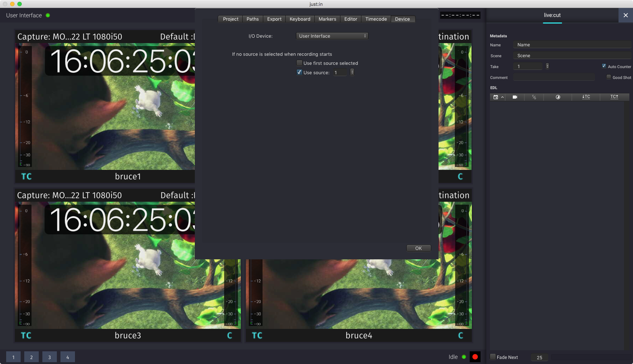Toggle the Auto Counter checkbox
This screenshot has height=364, width=633.
604,66
